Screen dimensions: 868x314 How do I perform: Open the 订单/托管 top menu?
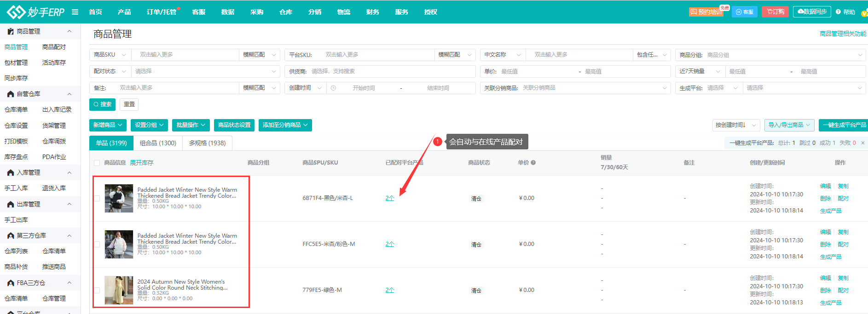(x=162, y=12)
